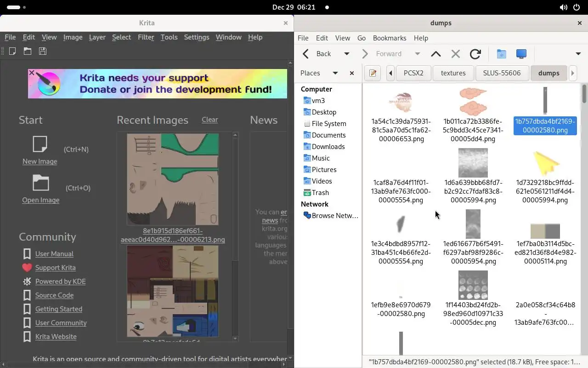Open Krita File menu
The width and height of the screenshot is (588, 368).
[x=10, y=37]
